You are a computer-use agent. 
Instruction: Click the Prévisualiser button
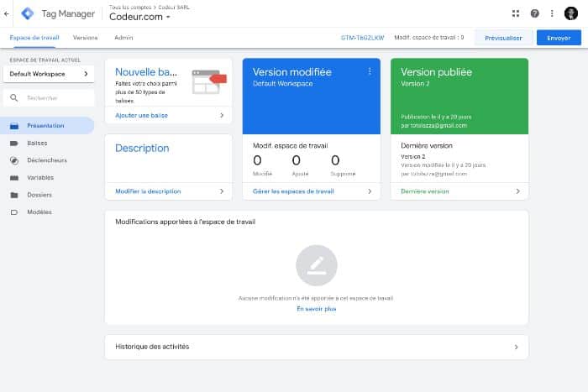pos(504,38)
